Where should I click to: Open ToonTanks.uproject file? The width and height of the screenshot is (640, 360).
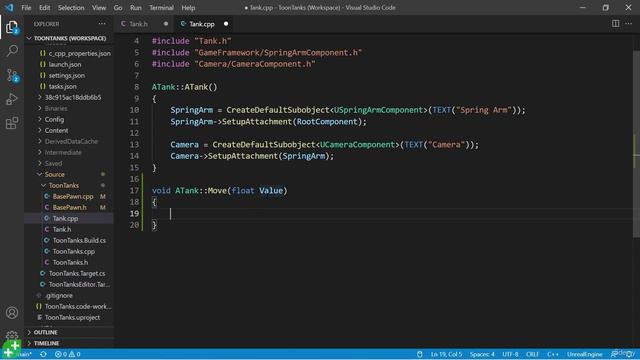(69, 318)
